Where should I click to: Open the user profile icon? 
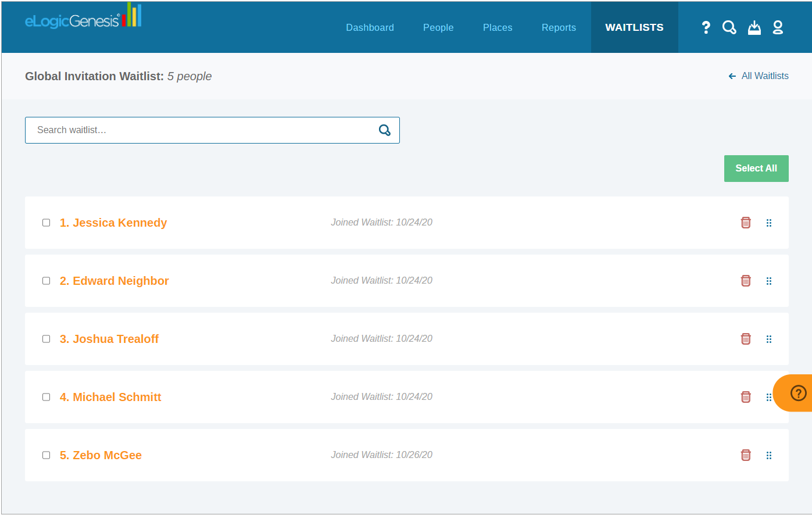pos(778,27)
